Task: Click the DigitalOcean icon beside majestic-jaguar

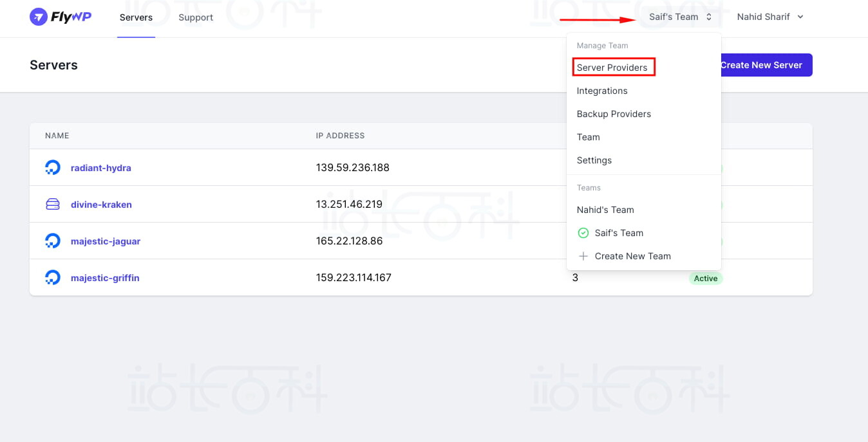Action: click(x=53, y=241)
